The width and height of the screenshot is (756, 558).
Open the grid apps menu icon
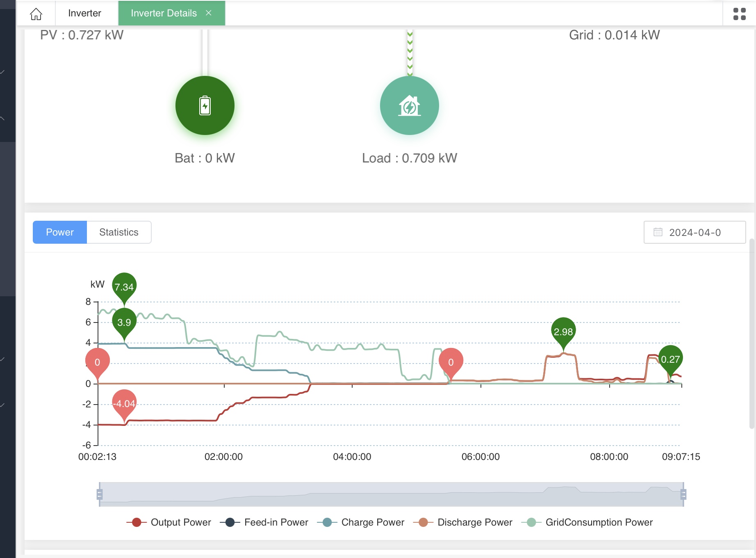pos(739,14)
